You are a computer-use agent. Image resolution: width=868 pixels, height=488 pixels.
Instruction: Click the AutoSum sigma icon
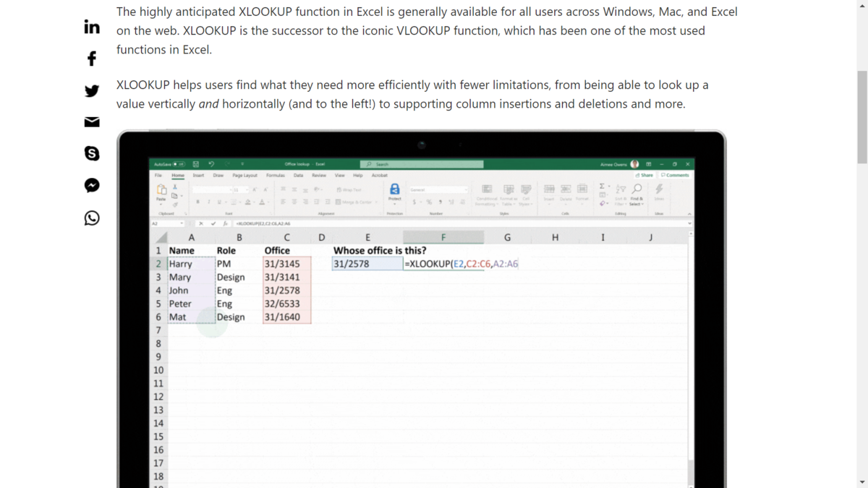tap(602, 186)
